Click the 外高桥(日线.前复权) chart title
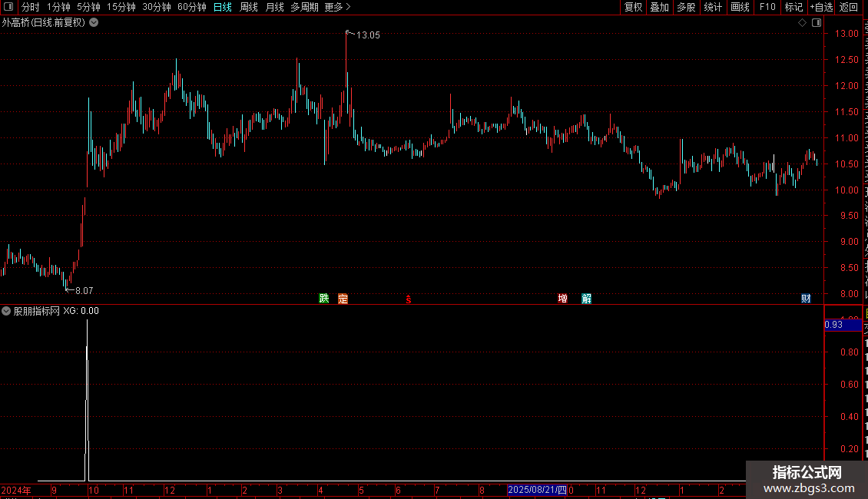This screenshot has width=868, height=499. (44, 23)
